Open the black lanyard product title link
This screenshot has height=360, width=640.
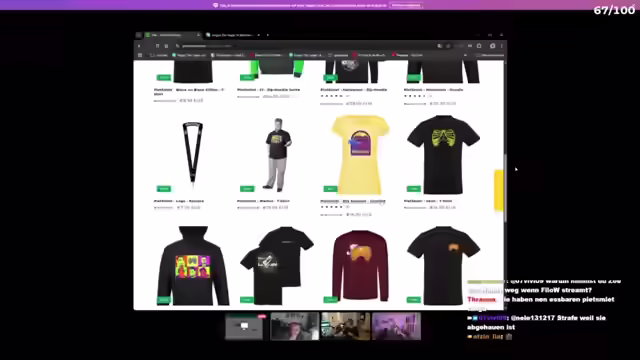pos(179,201)
